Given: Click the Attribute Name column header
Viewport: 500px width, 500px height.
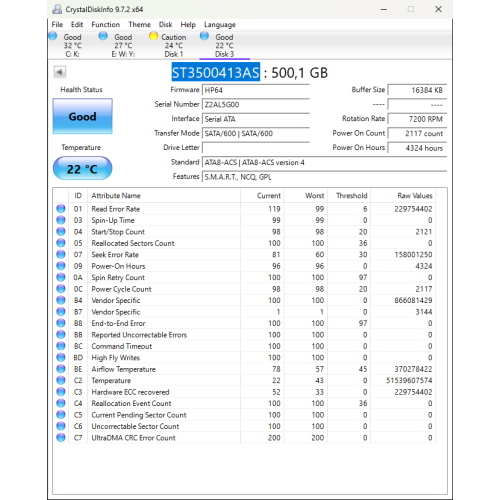Looking at the screenshot, I should [x=164, y=195].
